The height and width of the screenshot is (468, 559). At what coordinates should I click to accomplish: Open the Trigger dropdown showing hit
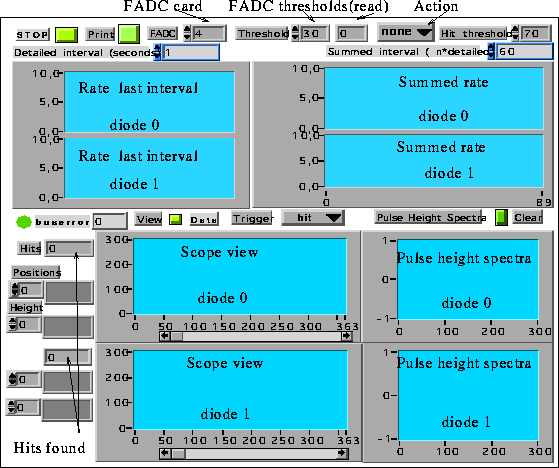click(313, 217)
